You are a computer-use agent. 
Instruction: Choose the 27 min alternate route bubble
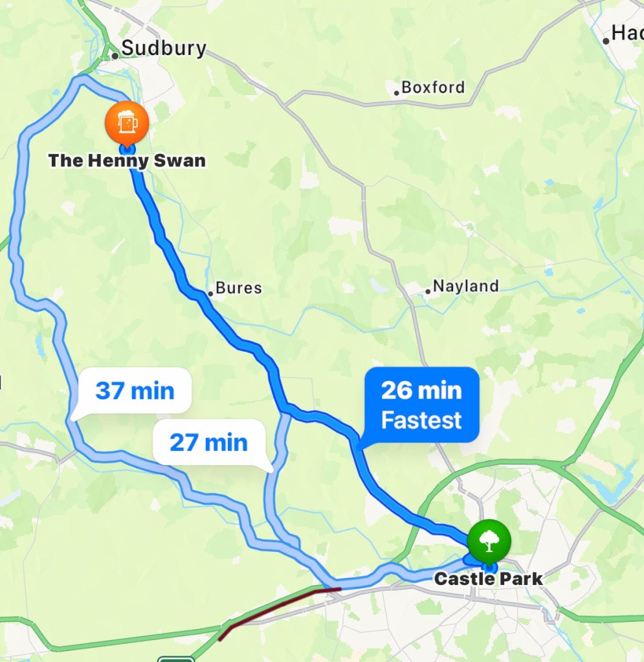tap(209, 443)
